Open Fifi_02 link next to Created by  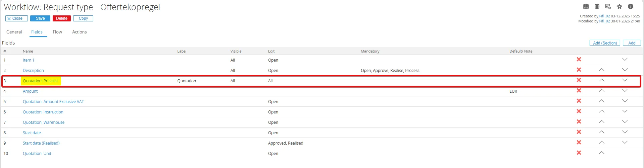point(605,16)
